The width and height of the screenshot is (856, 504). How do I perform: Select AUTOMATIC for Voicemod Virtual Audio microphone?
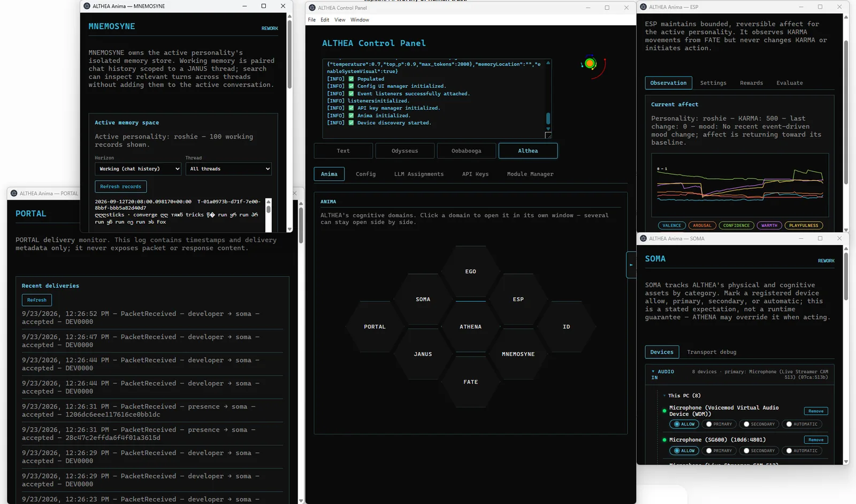click(x=801, y=424)
